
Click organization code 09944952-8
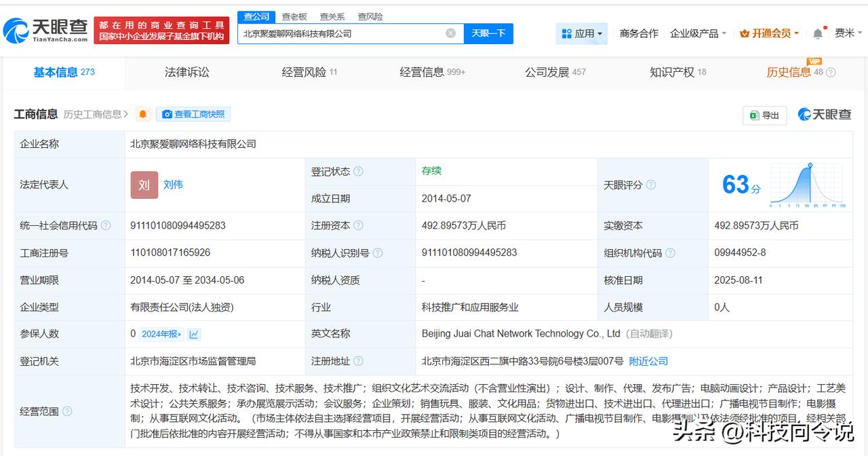[740, 252]
